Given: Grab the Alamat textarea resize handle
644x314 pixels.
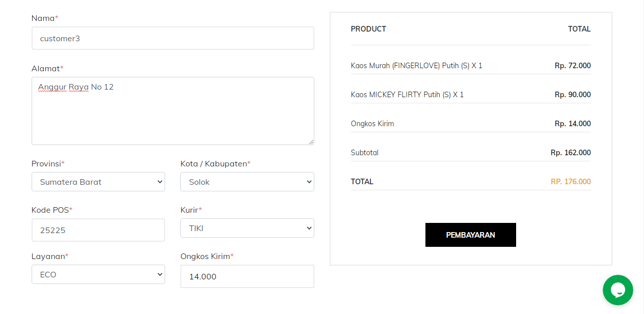Looking at the screenshot, I should (x=311, y=141).
